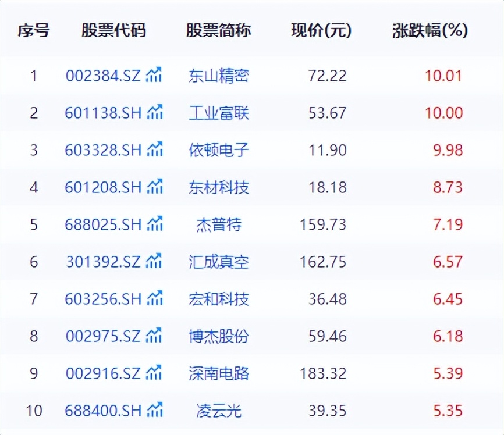Click the 股票代码 column header

click(113, 31)
